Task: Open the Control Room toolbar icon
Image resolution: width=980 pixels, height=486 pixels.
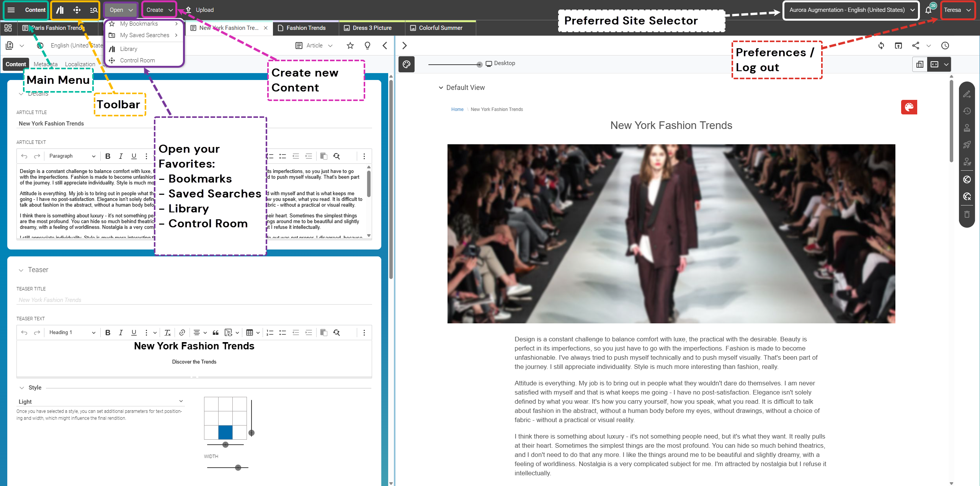Action: tap(77, 10)
